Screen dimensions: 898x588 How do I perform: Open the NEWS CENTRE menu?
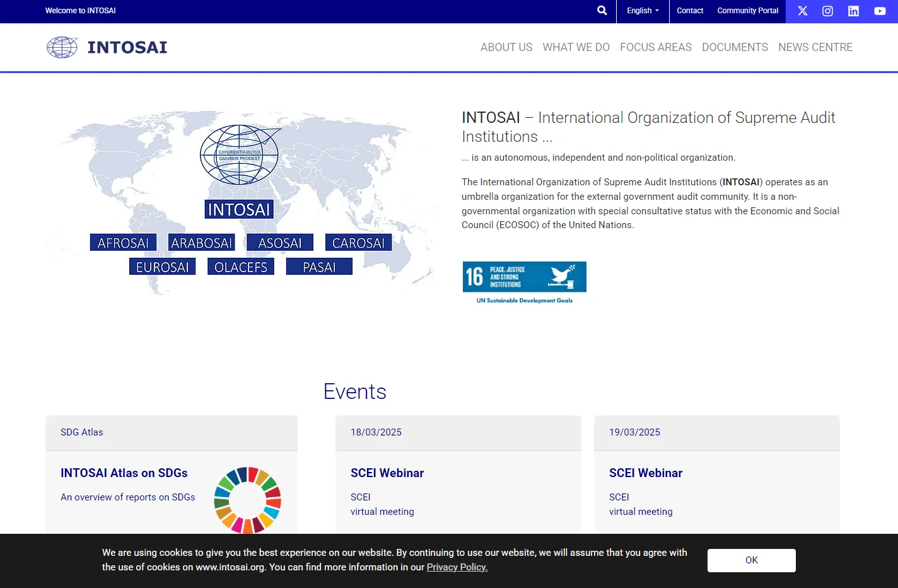(x=815, y=47)
